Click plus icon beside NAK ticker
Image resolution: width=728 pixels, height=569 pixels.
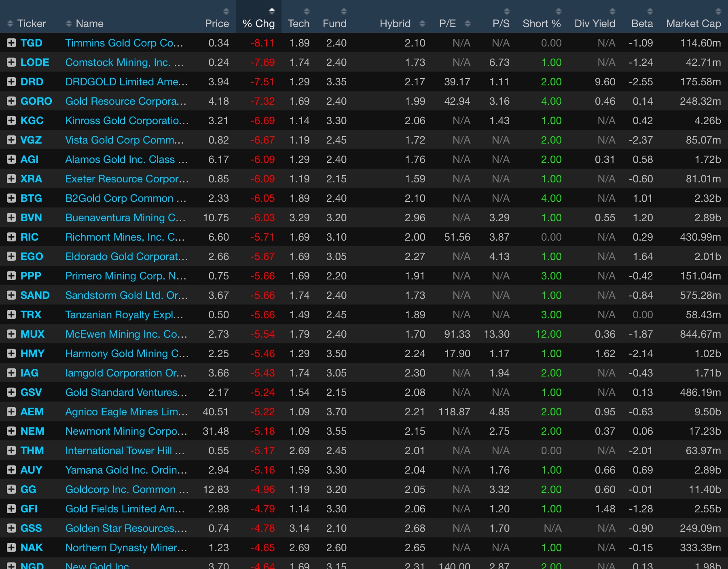click(x=11, y=548)
